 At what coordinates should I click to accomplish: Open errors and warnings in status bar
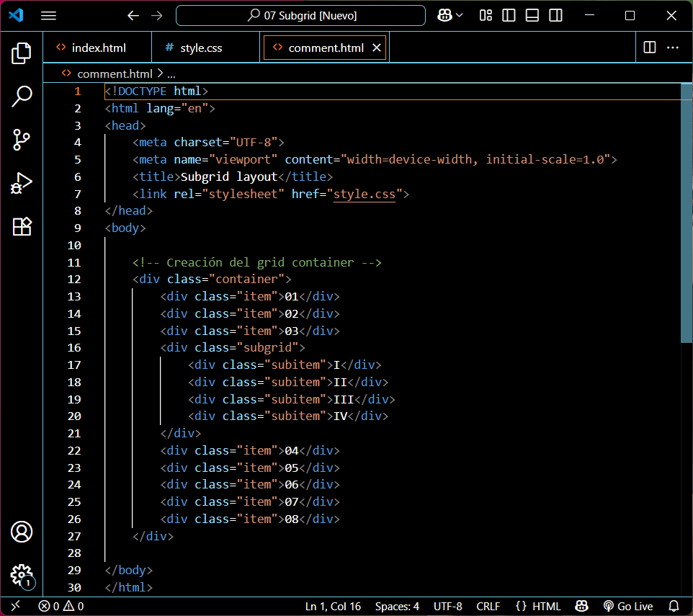point(61,607)
